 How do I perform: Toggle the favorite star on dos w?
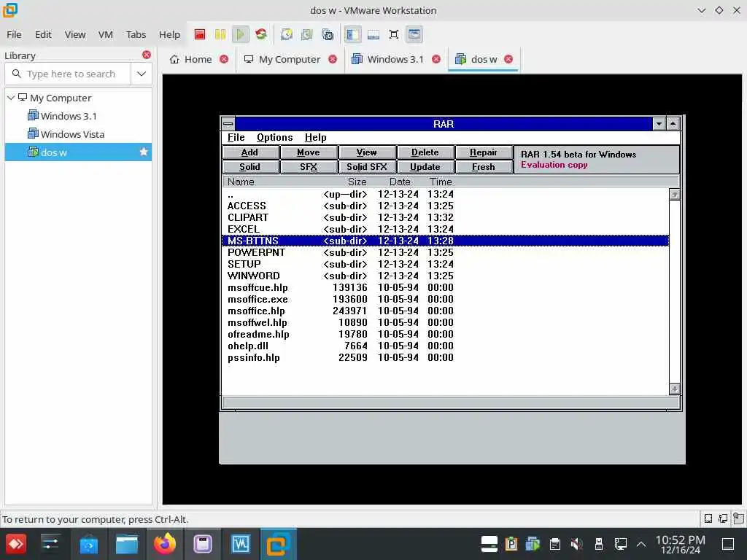(144, 152)
